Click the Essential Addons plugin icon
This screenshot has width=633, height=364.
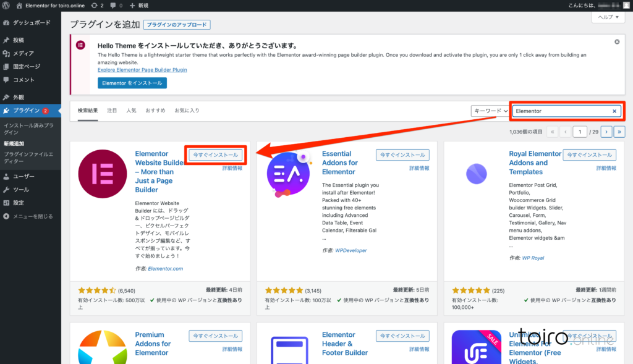point(289,174)
